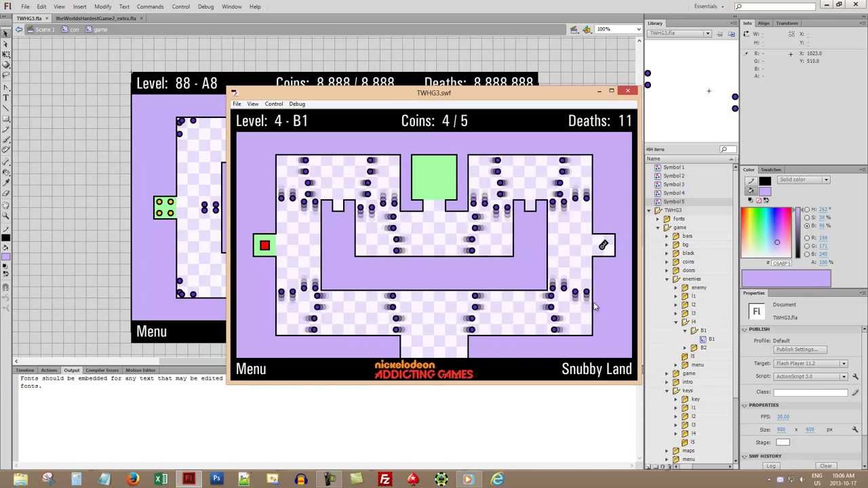Collapse the keys folder in Library
This screenshot has height=488, width=868.
(667, 390)
